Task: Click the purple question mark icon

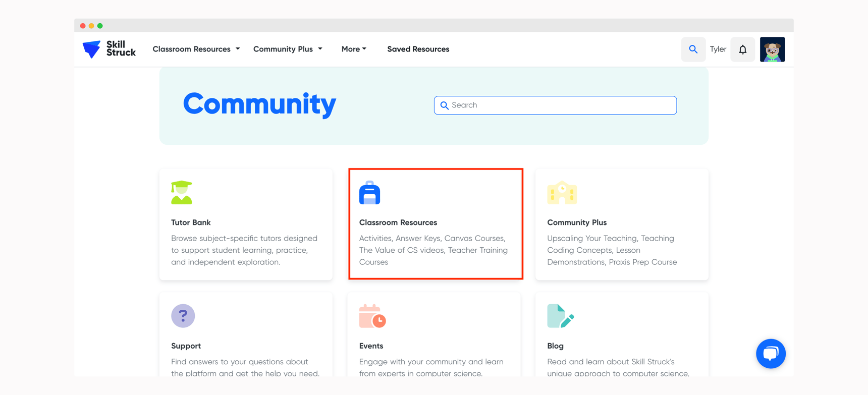Action: click(183, 316)
